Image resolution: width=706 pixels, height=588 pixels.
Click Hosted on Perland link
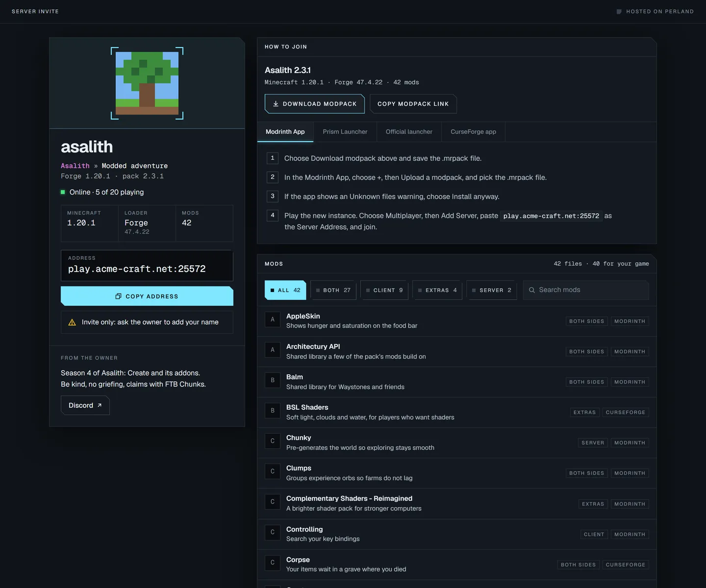[x=655, y=11]
